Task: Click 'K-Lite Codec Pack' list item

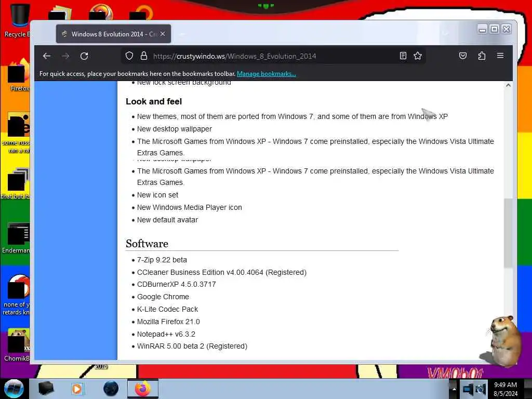Action: (x=167, y=309)
